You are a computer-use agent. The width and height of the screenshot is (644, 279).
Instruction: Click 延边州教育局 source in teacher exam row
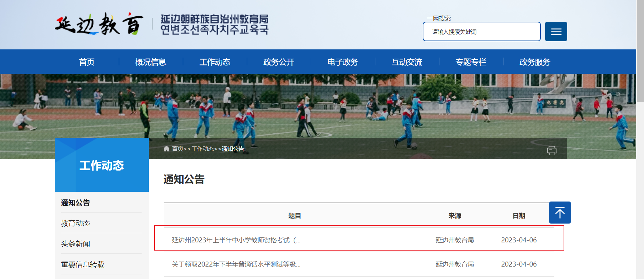click(x=455, y=240)
